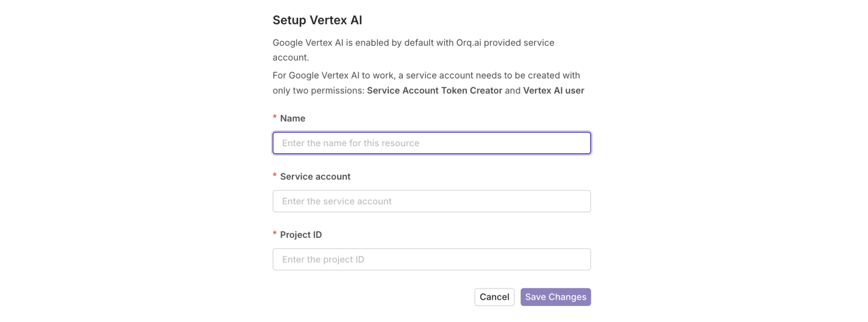
Task: Click the Orq.ai text in the description
Action: coord(469,43)
